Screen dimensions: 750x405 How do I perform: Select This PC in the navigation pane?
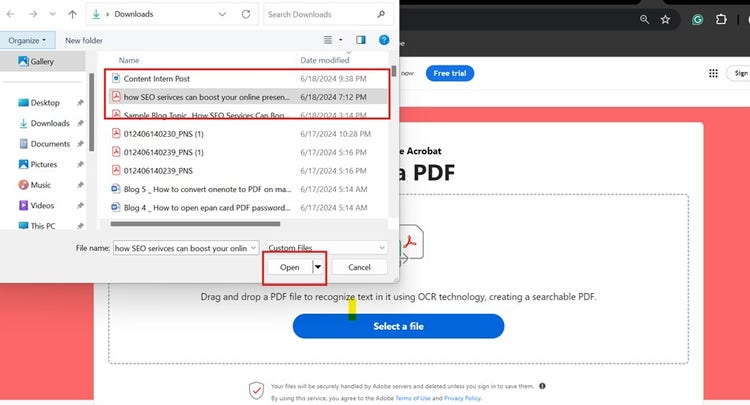pos(43,226)
